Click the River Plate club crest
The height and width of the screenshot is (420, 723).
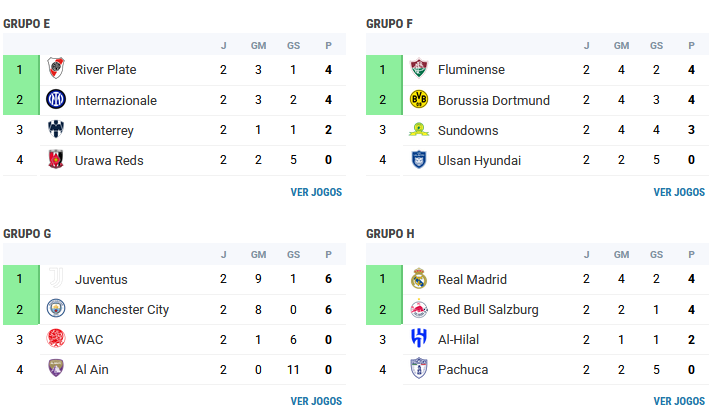tap(56, 69)
